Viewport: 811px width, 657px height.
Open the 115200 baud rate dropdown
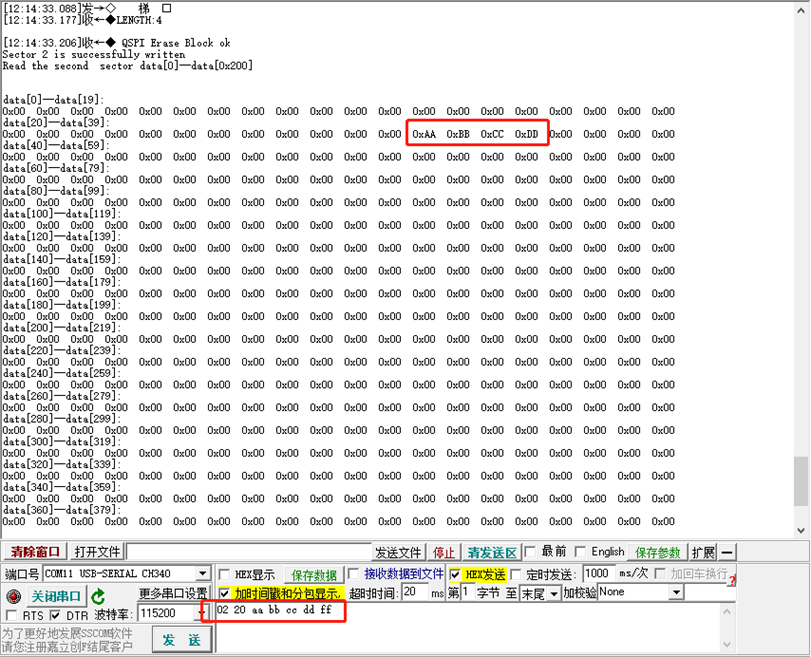202,614
